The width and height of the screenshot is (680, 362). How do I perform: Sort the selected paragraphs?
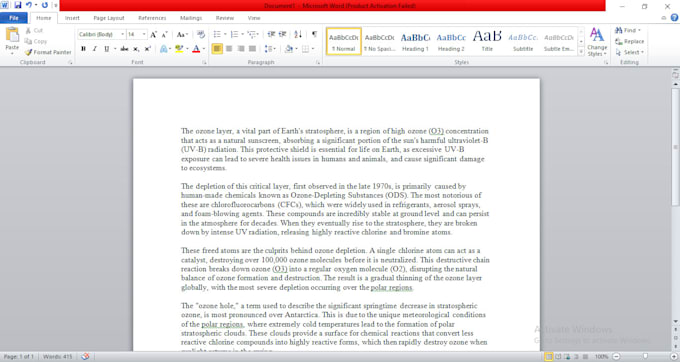click(x=298, y=34)
